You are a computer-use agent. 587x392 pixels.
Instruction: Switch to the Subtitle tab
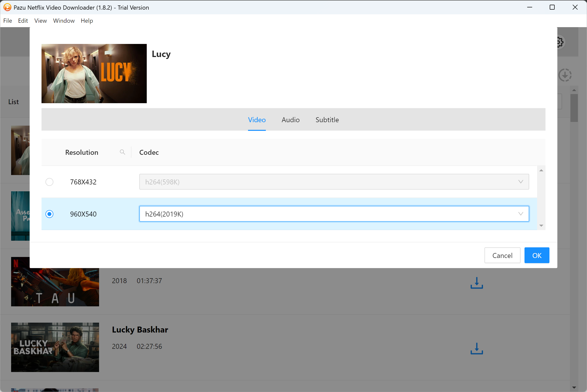327,120
